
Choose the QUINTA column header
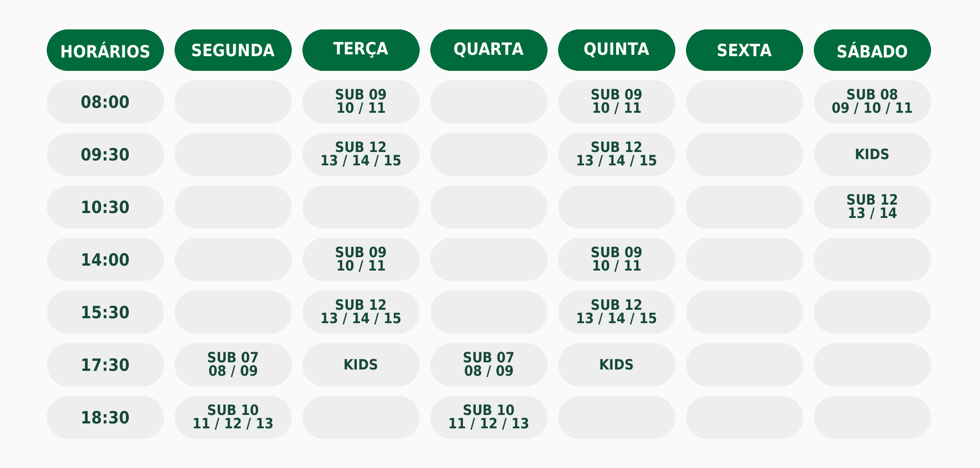pyautogui.click(x=617, y=50)
